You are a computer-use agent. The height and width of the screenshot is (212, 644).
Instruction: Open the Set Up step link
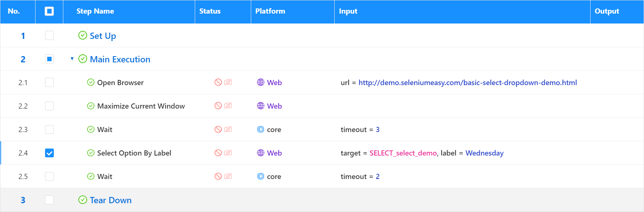coord(103,36)
